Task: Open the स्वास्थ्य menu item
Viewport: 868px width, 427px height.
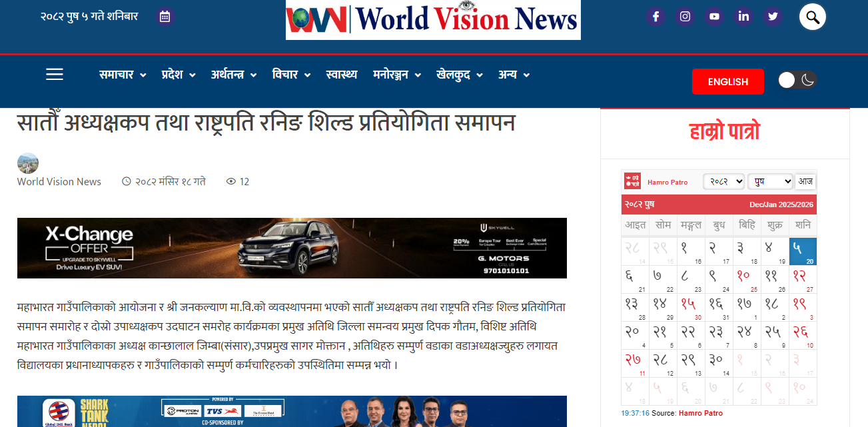Action: tap(342, 75)
